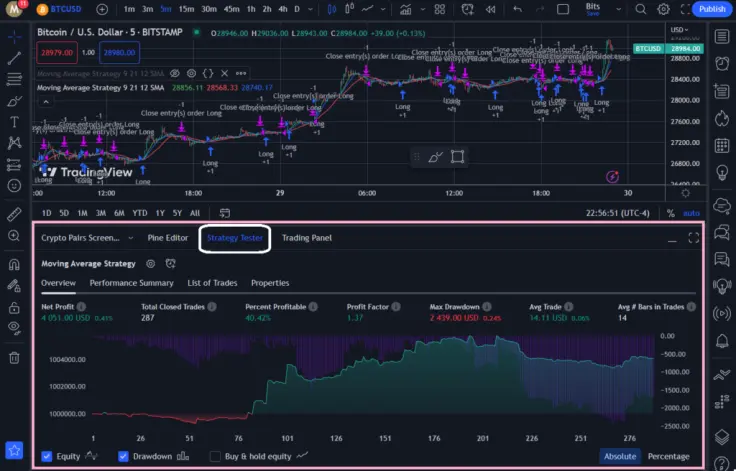The height and width of the screenshot is (471, 736).
Task: Open the more time intervals dropdown
Action: tap(310, 9)
